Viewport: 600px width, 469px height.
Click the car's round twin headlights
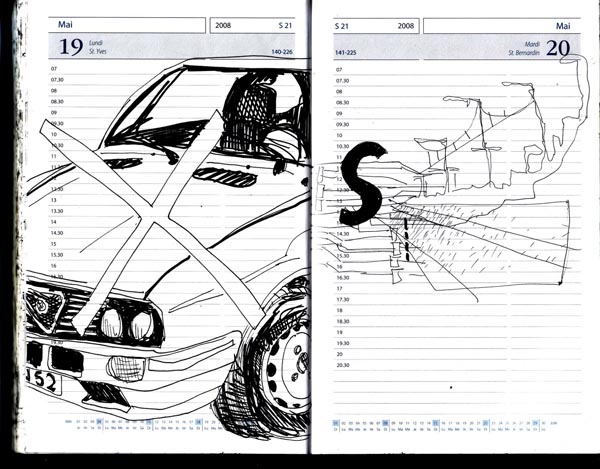coord(127,324)
